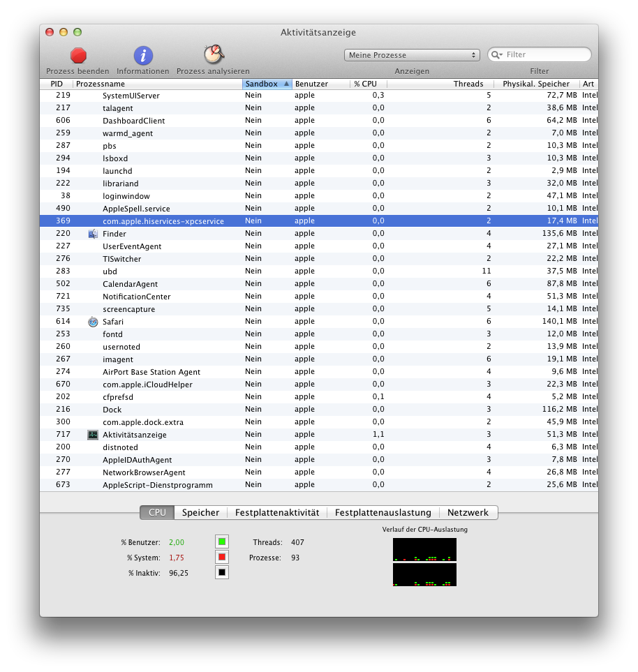This screenshot has height=672, width=638.
Task: Select the warmd_agent process row
Action: [x=319, y=133]
